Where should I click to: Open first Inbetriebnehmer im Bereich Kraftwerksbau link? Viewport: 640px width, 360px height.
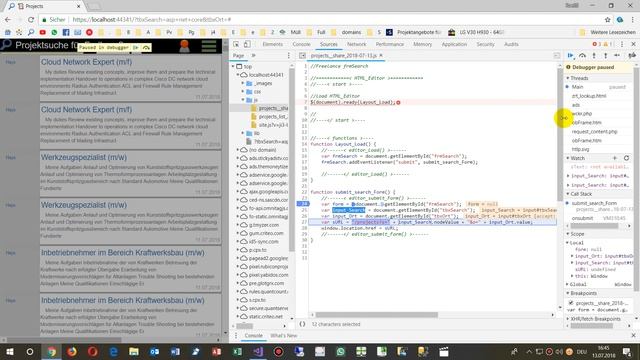[122, 253]
